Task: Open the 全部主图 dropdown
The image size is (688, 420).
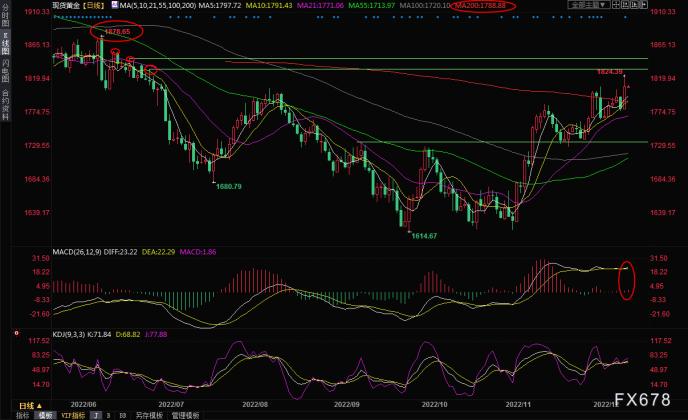Action: pyautogui.click(x=588, y=5)
